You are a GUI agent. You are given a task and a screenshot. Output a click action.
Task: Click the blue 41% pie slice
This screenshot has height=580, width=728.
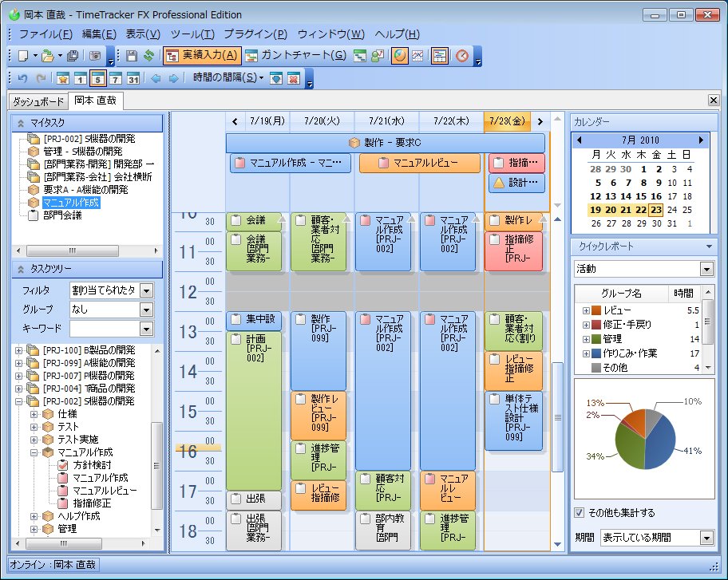(659, 443)
